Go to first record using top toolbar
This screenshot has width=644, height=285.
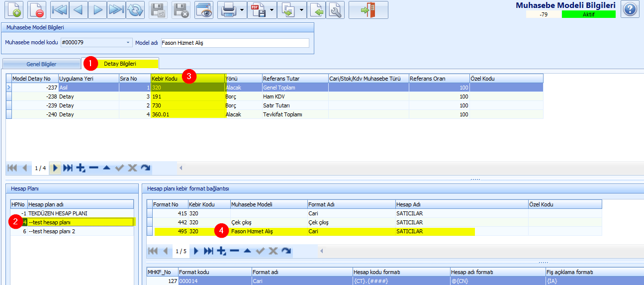click(60, 10)
